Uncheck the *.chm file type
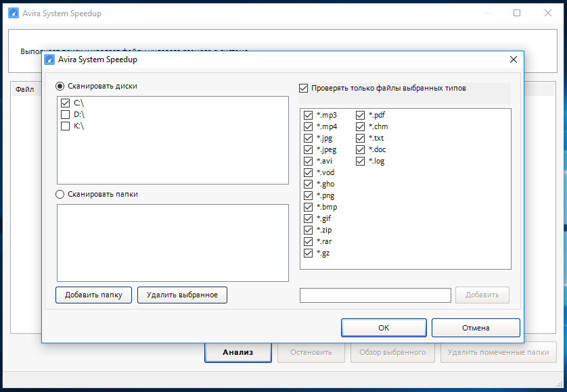This screenshot has width=567, height=392. (360, 127)
